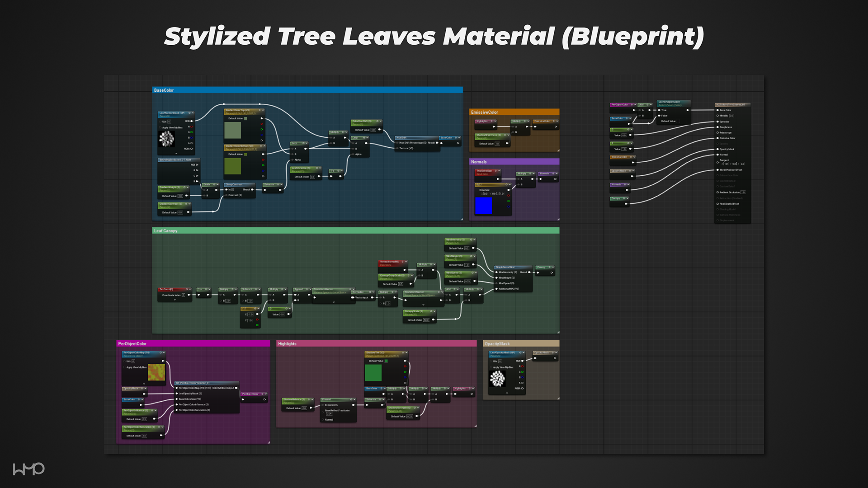Click the leaf mask texture preview in LeafRandomMask node

(x=167, y=139)
